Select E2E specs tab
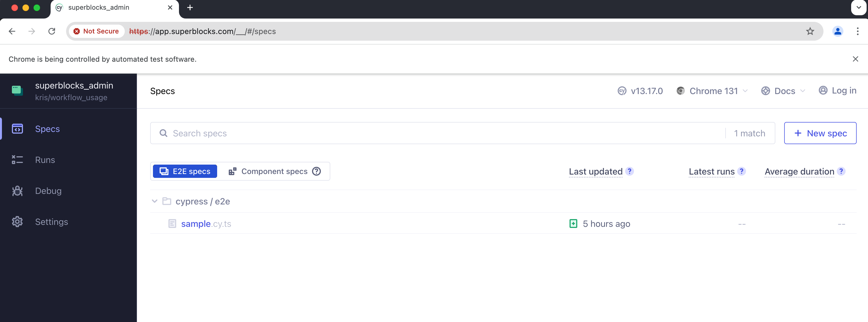This screenshot has height=322, width=868. 185,171
